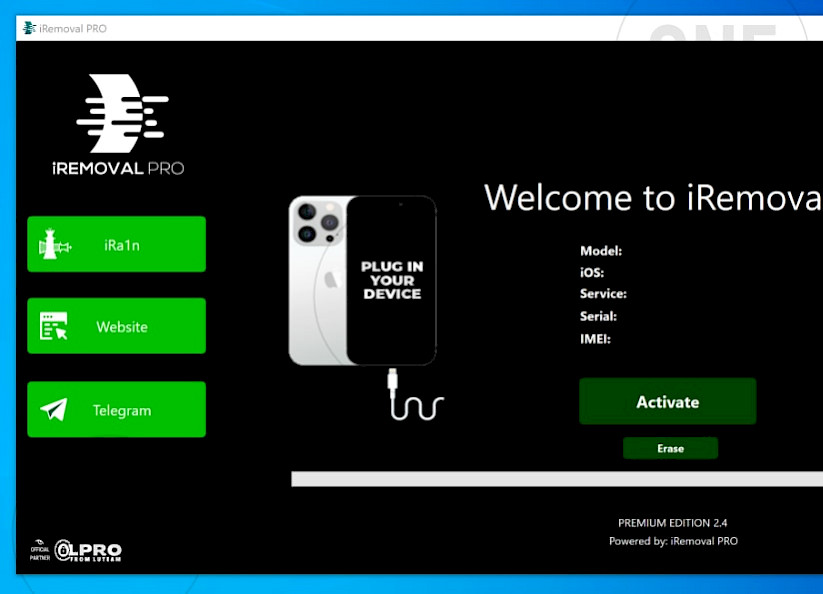Click the Website browser-window icon
Image resolution: width=823 pixels, height=594 pixels.
[54, 326]
